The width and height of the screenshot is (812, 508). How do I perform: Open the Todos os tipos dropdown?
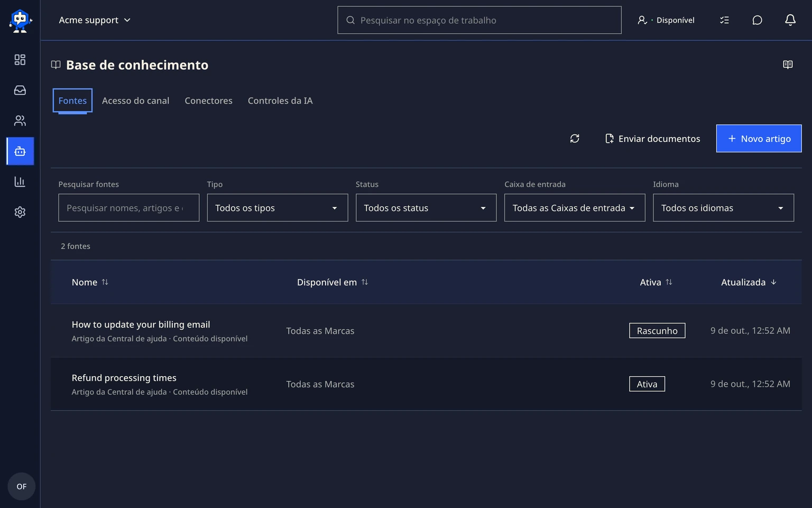click(x=278, y=208)
